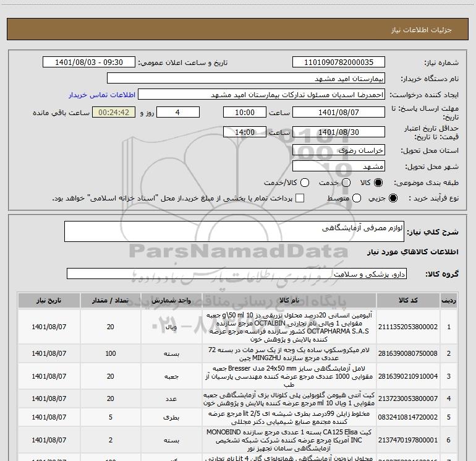Click the تعداد / مقدار column header
476x461 pixels.
coord(111,301)
